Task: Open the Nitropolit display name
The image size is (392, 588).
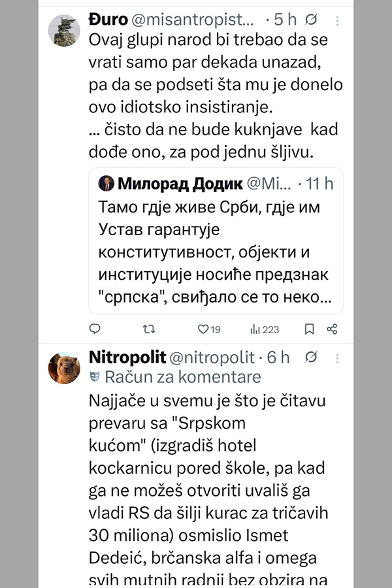Action: (127, 357)
